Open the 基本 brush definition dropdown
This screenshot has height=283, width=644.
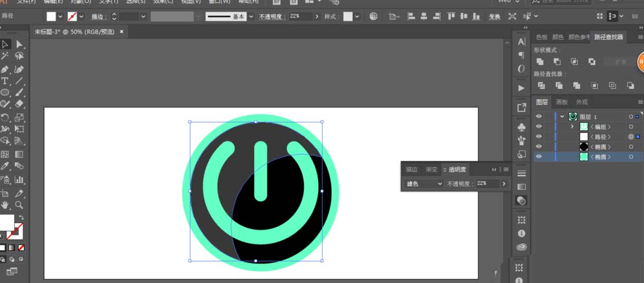[x=251, y=17]
